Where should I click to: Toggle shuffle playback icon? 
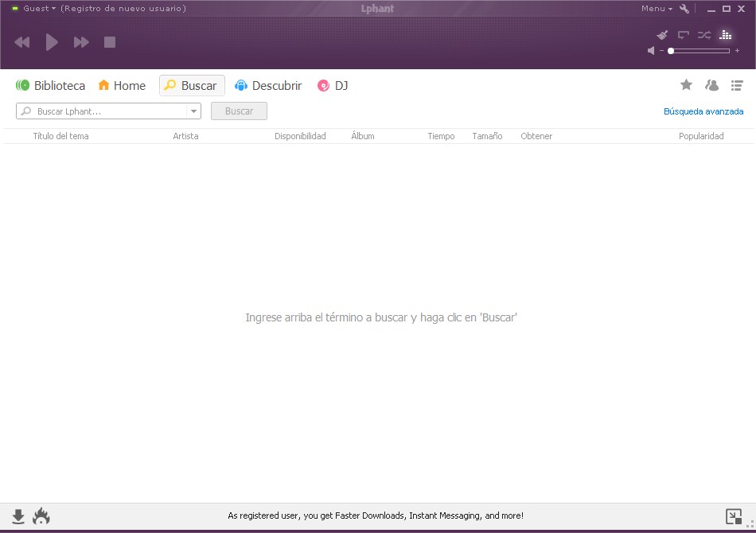pyautogui.click(x=704, y=35)
